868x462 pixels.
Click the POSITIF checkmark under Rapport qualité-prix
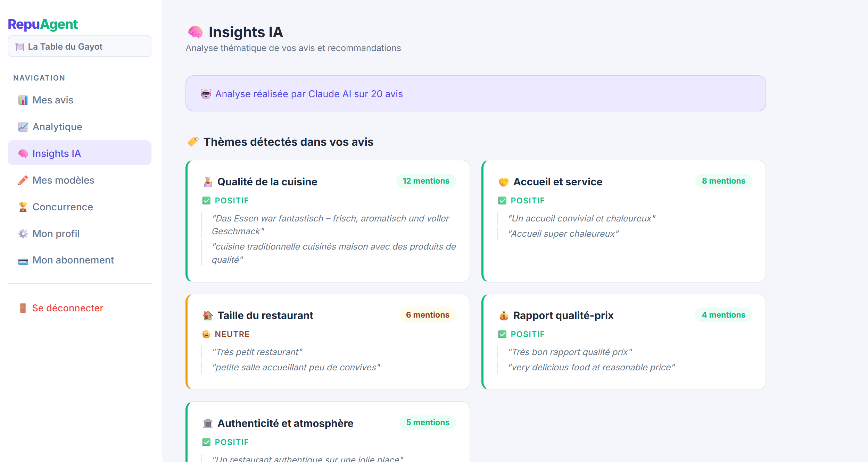point(502,334)
